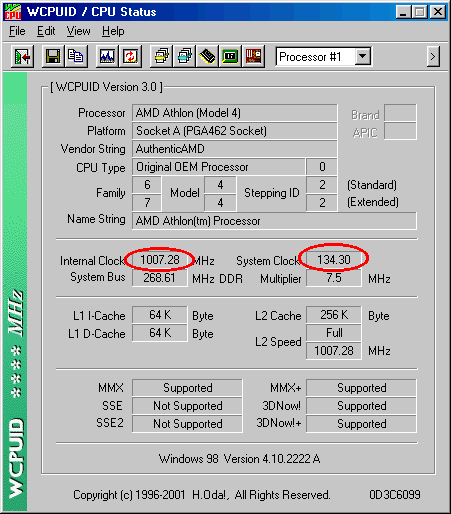Click the L2 Speed 1007.28 MHz value

[x=334, y=351]
